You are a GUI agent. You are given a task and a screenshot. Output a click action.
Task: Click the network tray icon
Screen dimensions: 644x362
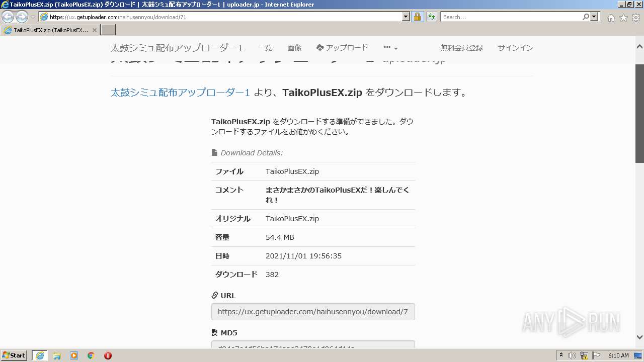click(584, 355)
